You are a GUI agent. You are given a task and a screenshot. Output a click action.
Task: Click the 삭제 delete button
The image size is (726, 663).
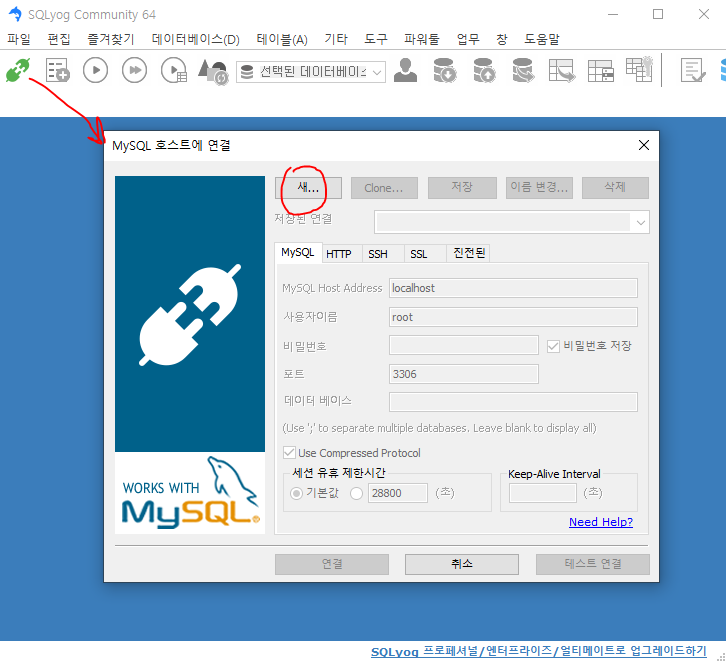[x=615, y=188]
